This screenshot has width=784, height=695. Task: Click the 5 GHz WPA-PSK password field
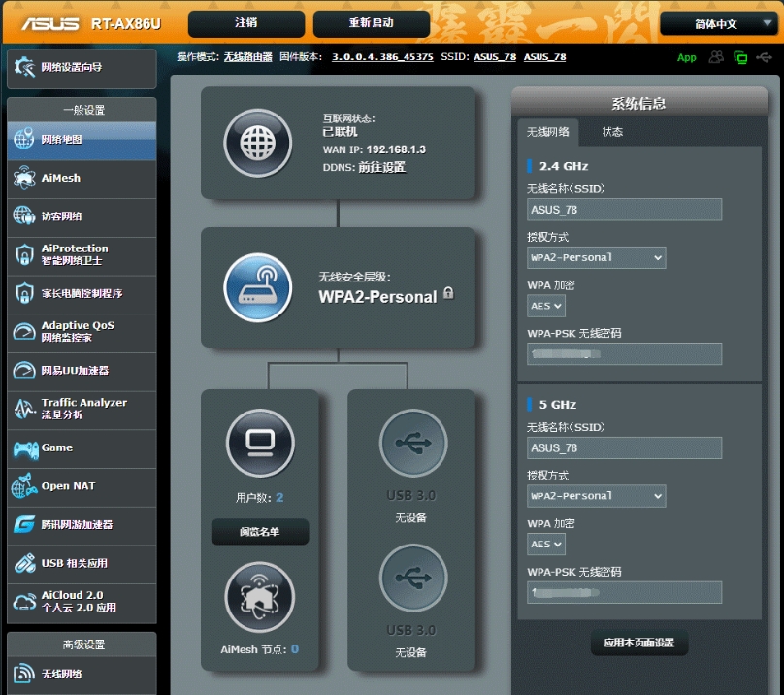point(624,592)
